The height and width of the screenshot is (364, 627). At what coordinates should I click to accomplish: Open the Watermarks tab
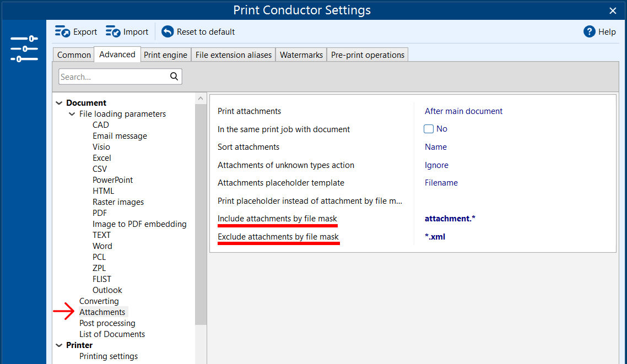point(301,55)
